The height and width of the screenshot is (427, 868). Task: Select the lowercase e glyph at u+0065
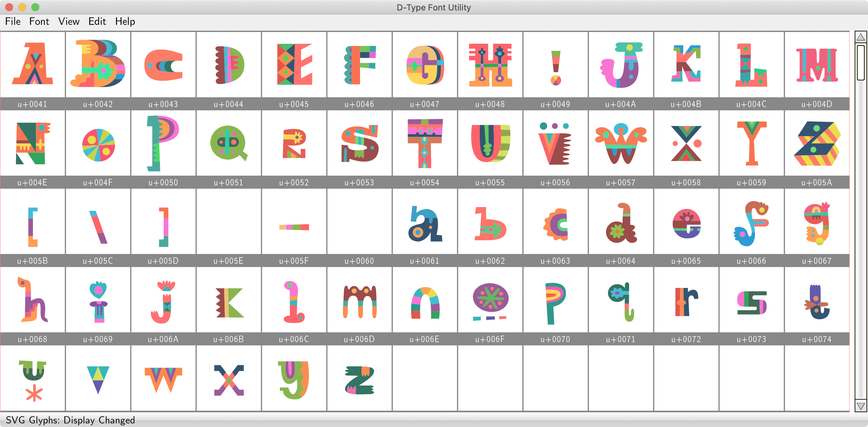coord(686,223)
